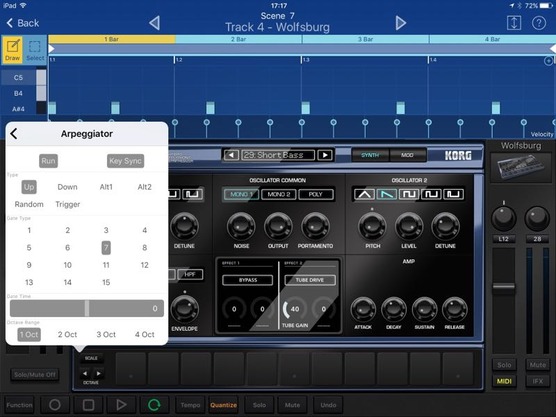The width and height of the screenshot is (556, 417).
Task: Choose first square waveform for Oscillator 2
Action: [x=409, y=194]
